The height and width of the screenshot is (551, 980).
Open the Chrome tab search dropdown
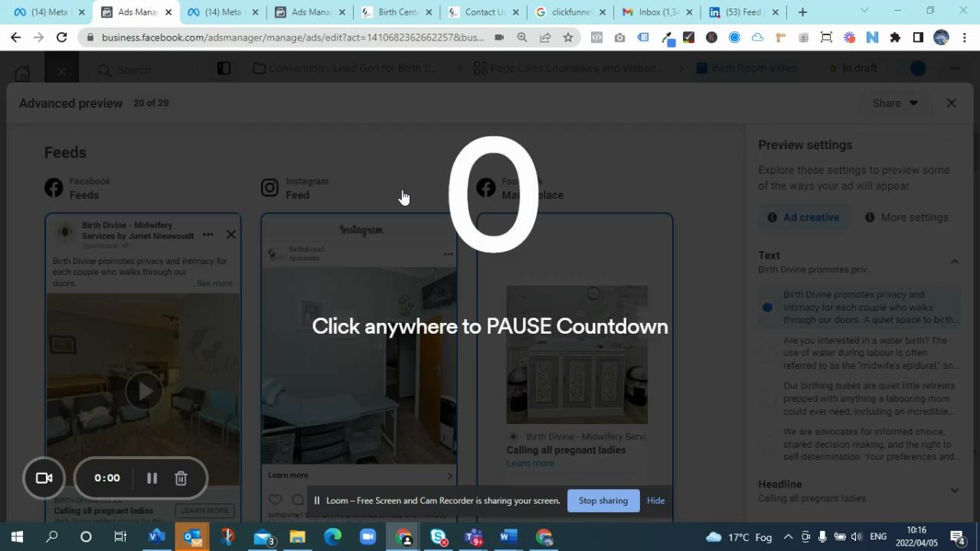pos(864,11)
